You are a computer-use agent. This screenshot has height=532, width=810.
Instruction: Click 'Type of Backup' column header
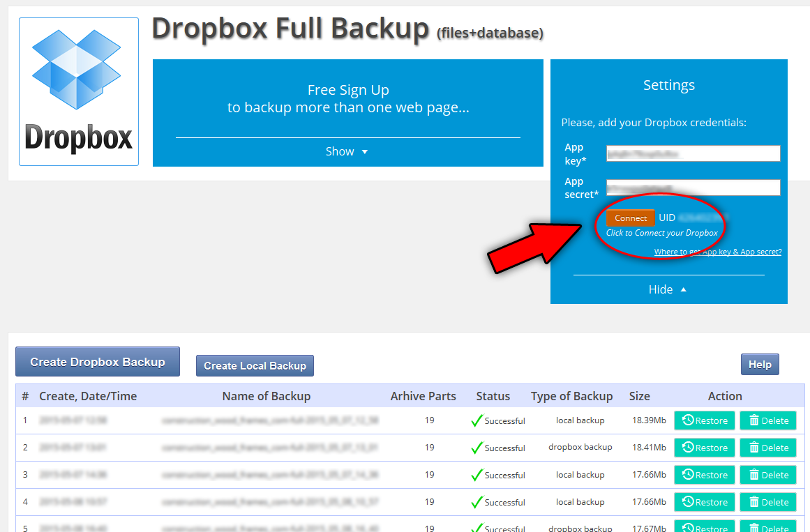[x=572, y=396]
